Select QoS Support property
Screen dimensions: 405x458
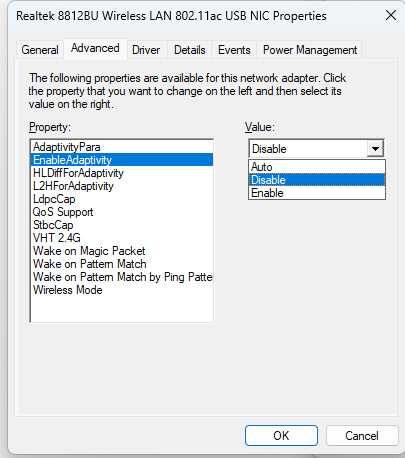[x=122, y=212]
